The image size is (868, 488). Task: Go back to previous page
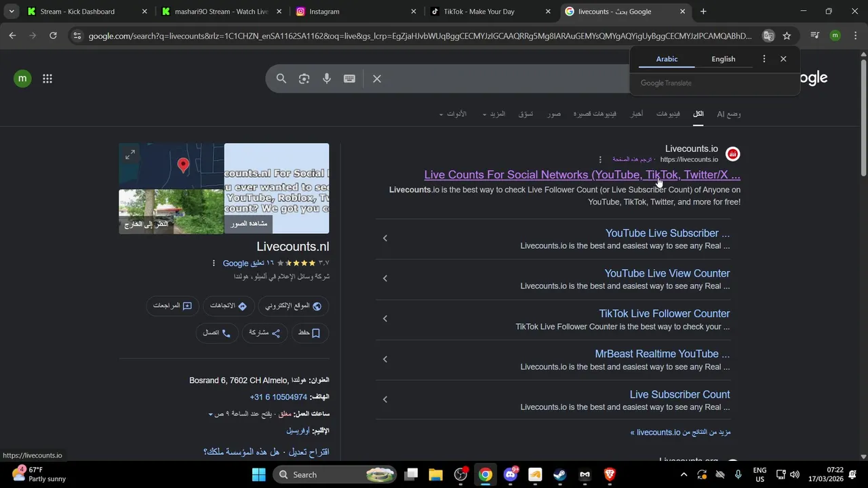[12, 36]
